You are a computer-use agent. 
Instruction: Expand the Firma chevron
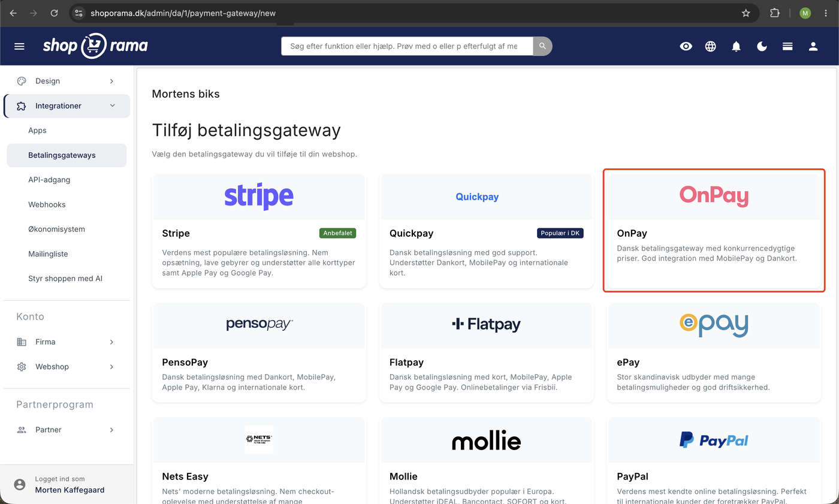tap(112, 342)
